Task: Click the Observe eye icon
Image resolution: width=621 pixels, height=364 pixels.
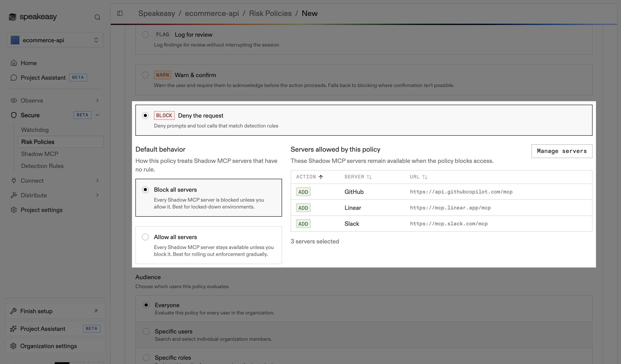Action: tap(14, 100)
